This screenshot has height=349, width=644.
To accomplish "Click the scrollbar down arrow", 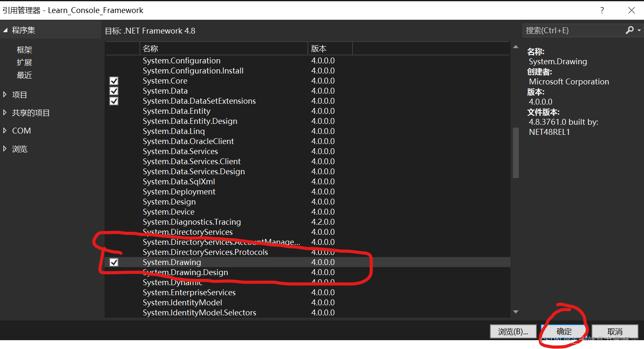I will tap(516, 312).
